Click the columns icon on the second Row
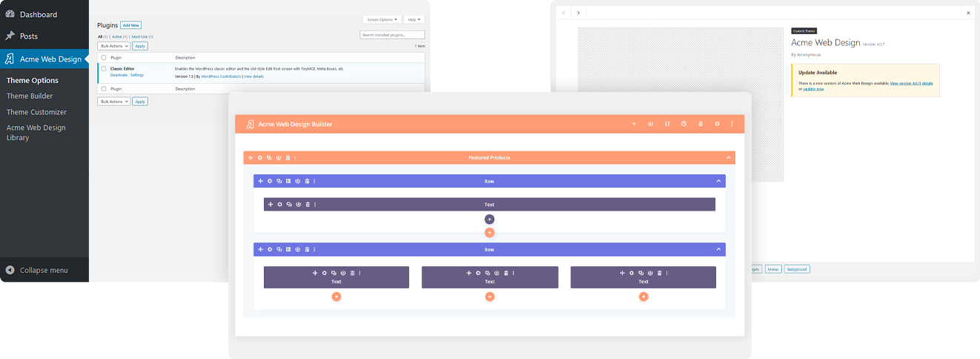Viewport: 980px width, 359px height. click(288, 249)
